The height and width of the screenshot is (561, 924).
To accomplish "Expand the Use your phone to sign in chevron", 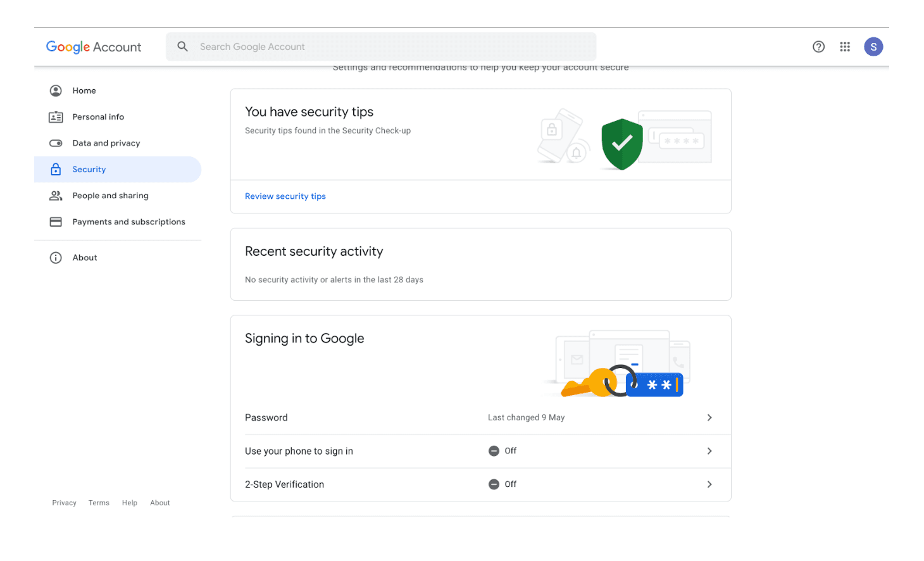I will click(x=709, y=451).
